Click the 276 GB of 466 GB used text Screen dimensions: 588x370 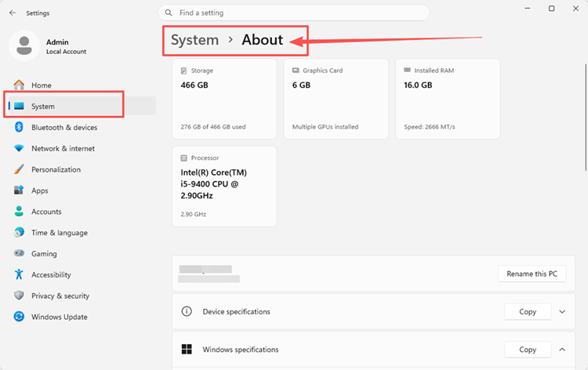tap(213, 127)
